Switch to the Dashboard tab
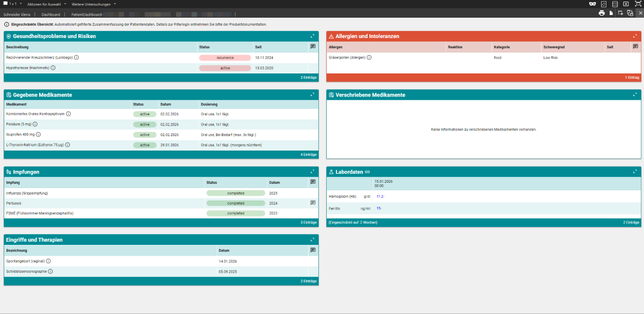The image size is (644, 314). [50, 14]
